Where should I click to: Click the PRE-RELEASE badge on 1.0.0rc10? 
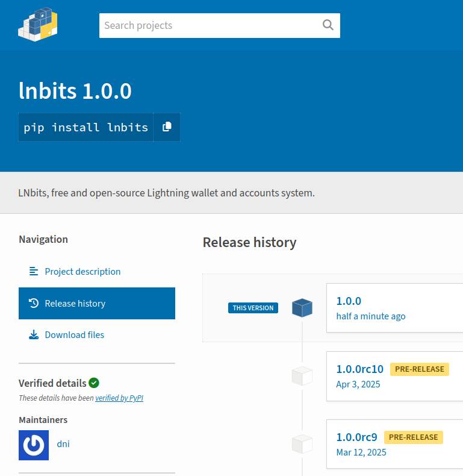click(x=419, y=369)
